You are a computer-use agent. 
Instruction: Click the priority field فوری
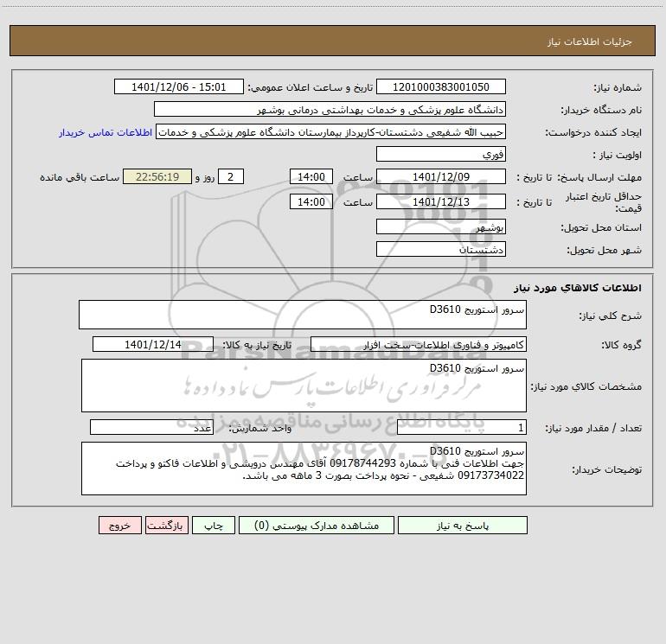click(x=441, y=154)
